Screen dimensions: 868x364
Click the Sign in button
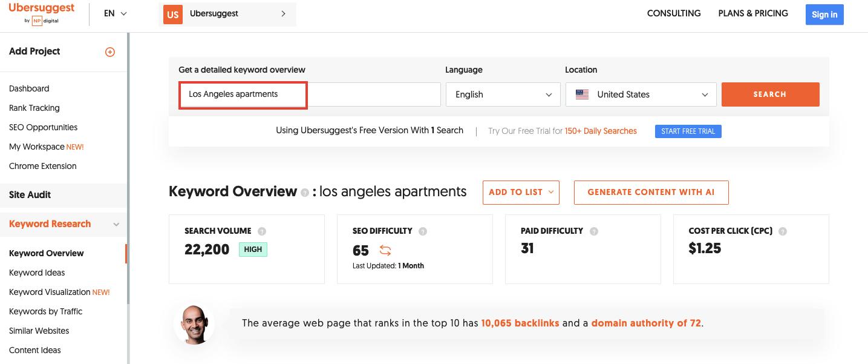pos(824,15)
